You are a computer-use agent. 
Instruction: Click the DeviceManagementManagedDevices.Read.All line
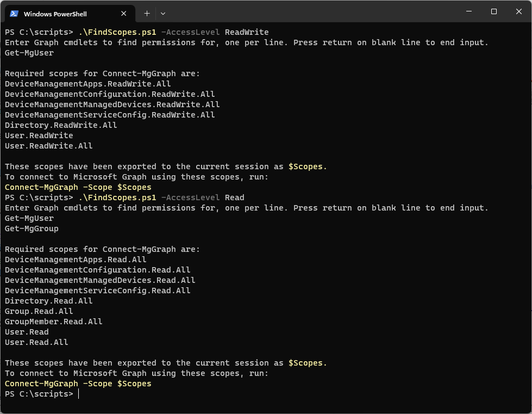(100, 280)
